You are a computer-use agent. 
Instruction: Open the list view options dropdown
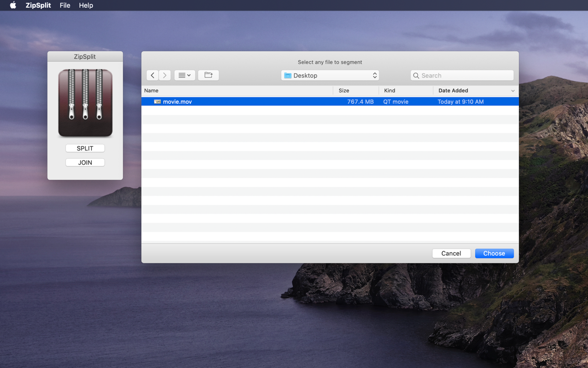pyautogui.click(x=185, y=75)
